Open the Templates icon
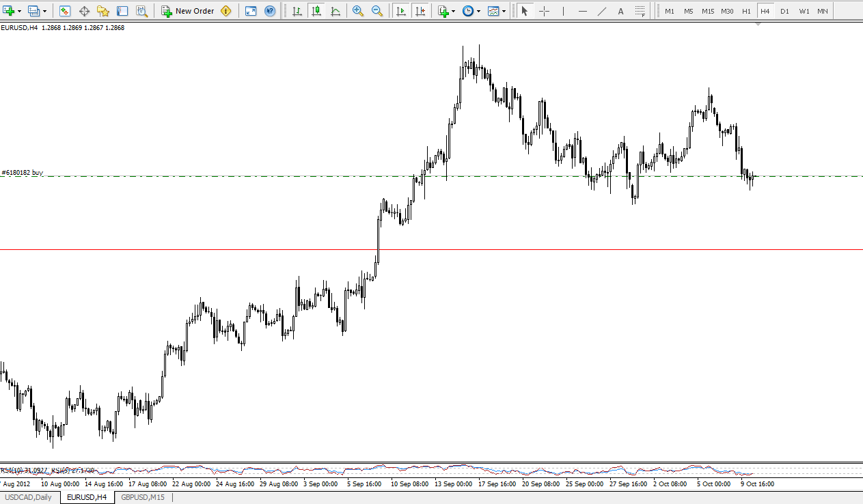863x504 pixels. click(493, 11)
